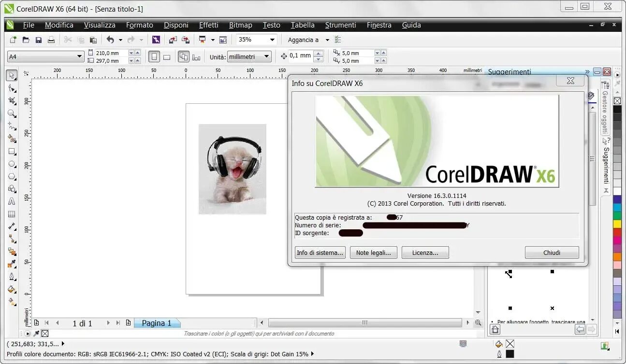Select the Pick tool in toolbox
The width and height of the screenshot is (626, 364).
pos(12,75)
